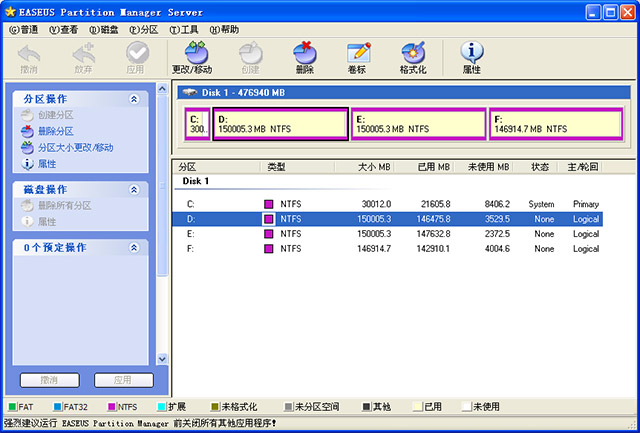Screen dimensions: 640x433
Task: Open the 普通 menu
Action: 24,30
